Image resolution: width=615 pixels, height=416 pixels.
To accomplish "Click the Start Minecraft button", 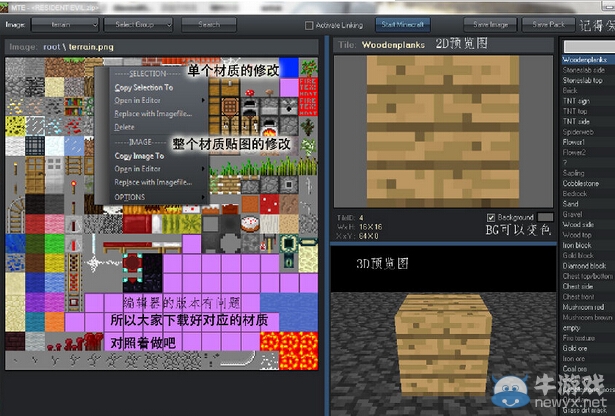I will [x=403, y=25].
